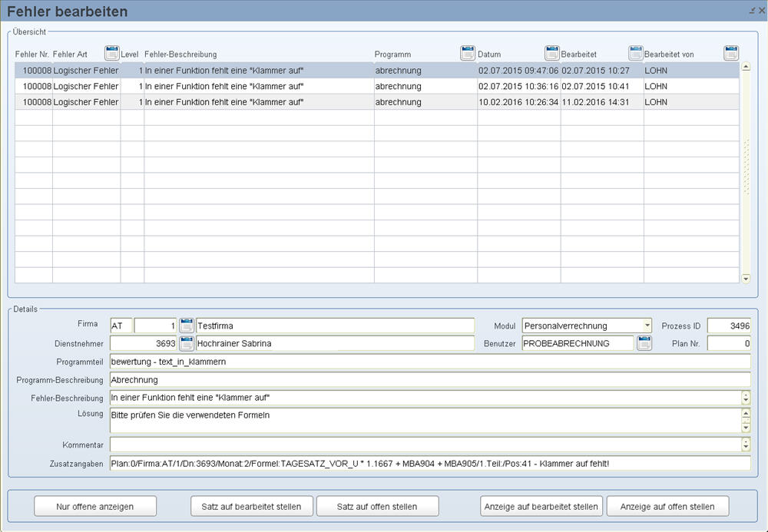
Task: Open the Benutzer lookup icon
Action: (x=644, y=343)
